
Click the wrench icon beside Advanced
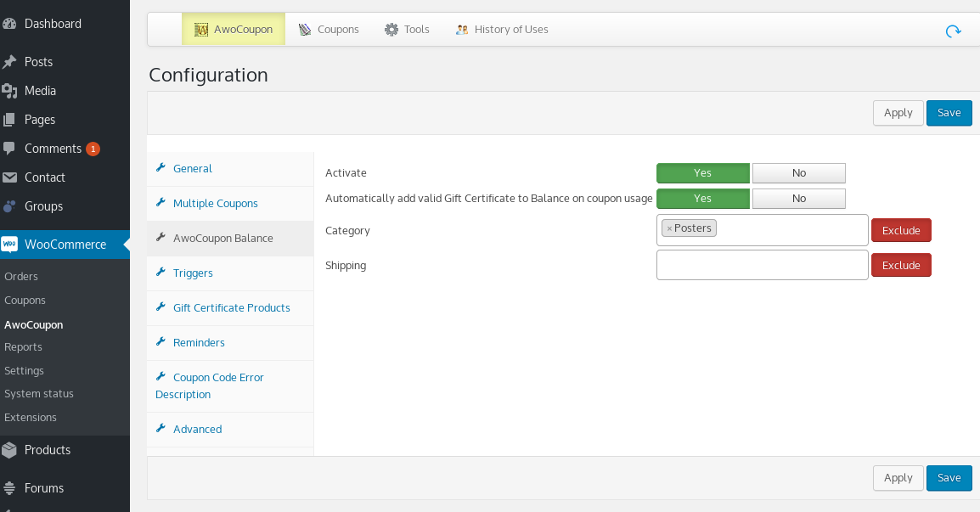tap(161, 428)
